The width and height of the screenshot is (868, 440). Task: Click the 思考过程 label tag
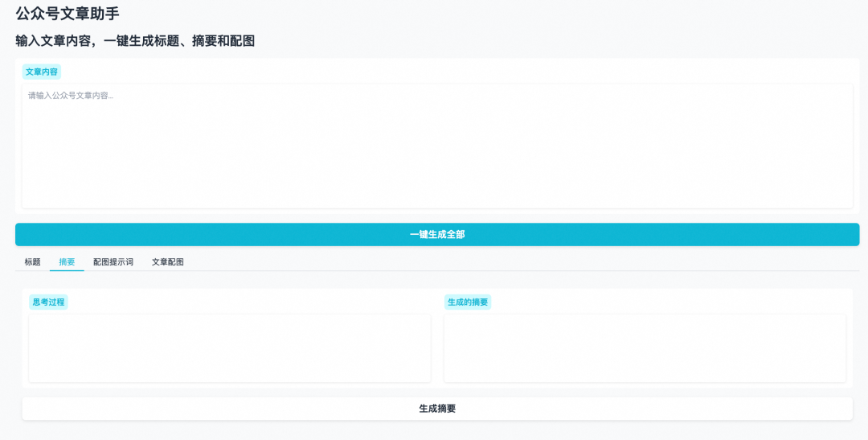point(48,302)
